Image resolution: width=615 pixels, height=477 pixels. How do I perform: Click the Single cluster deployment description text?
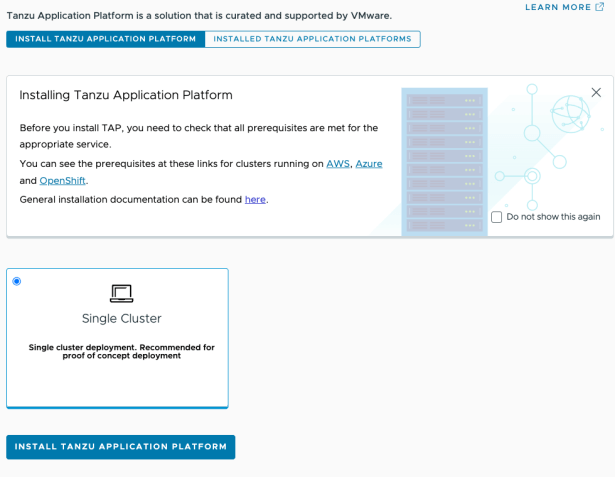(x=122, y=351)
